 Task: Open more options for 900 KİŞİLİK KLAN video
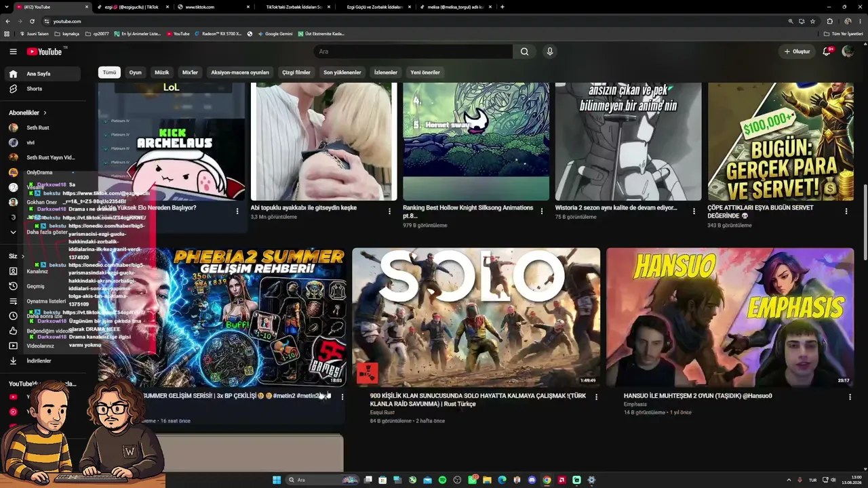[596, 397]
